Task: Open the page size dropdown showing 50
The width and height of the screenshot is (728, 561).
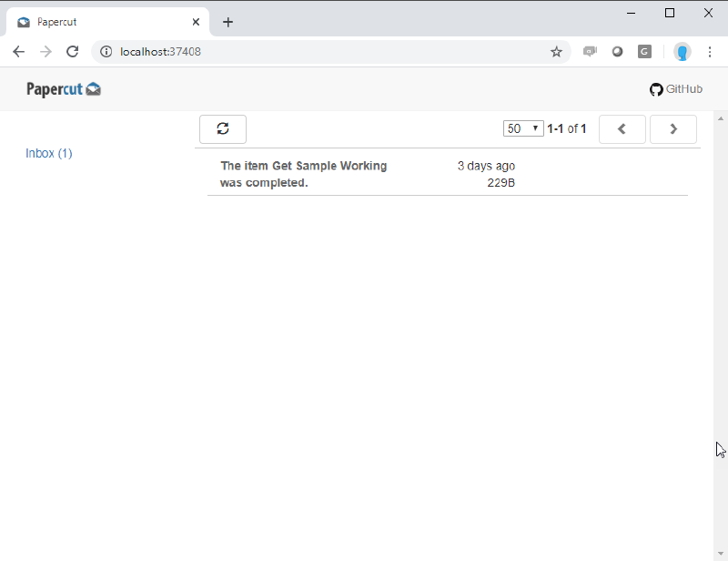Action: coord(523,128)
